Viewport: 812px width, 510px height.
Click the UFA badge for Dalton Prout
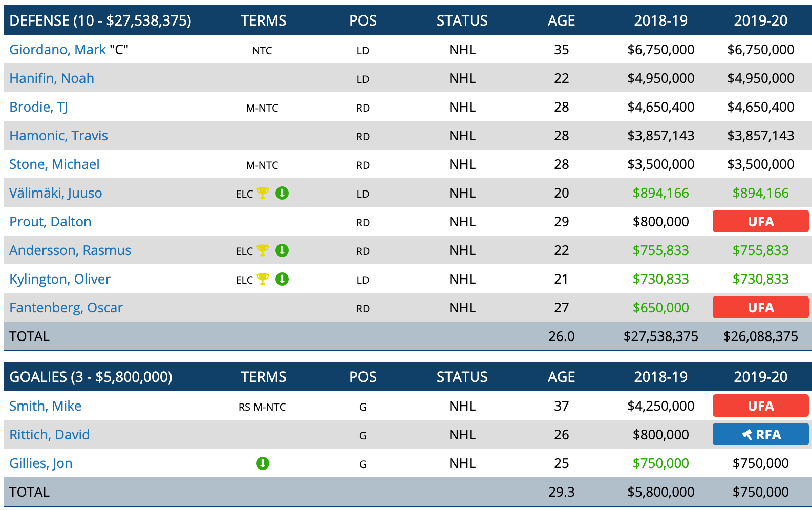[760, 222]
